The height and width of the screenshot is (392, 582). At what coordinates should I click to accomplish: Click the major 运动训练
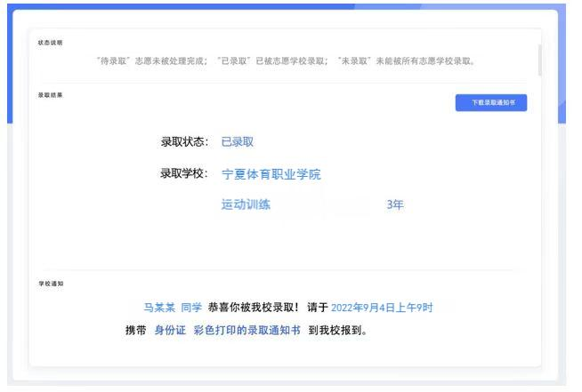(x=246, y=204)
